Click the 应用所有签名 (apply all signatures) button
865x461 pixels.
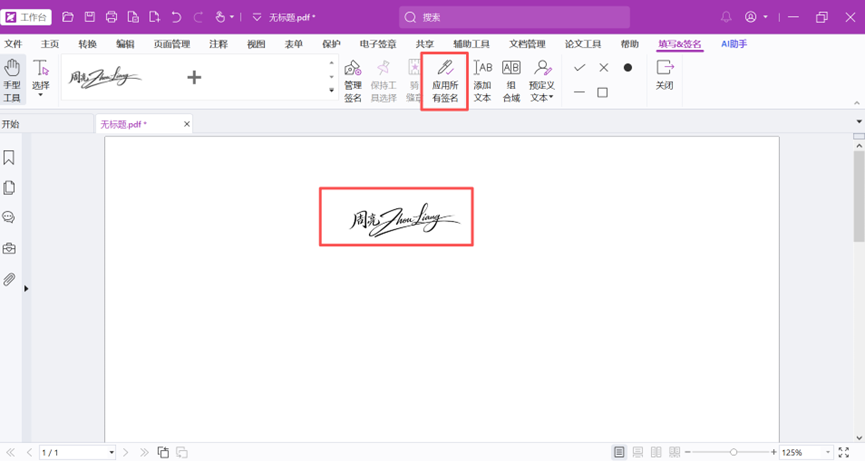point(445,80)
